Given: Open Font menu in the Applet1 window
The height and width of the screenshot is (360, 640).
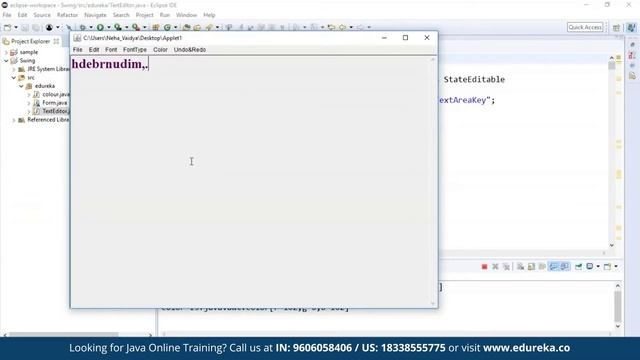Looking at the screenshot, I should pyautogui.click(x=111, y=50).
